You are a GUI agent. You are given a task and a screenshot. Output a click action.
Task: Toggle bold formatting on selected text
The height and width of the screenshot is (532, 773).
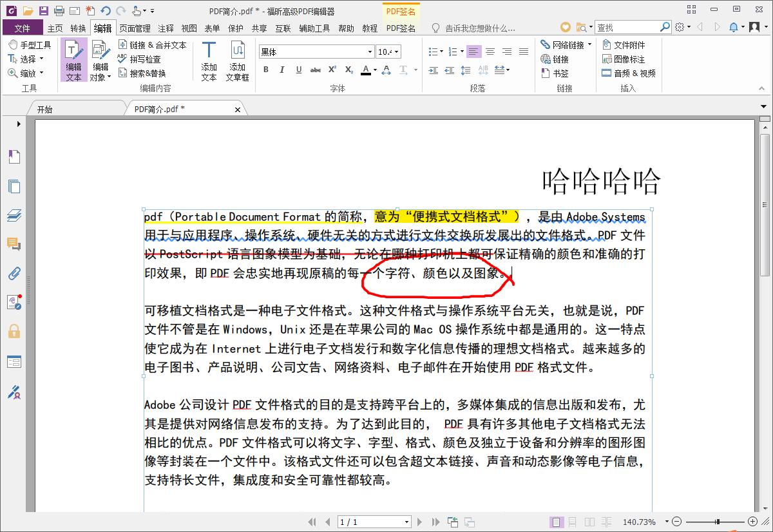[x=265, y=70]
